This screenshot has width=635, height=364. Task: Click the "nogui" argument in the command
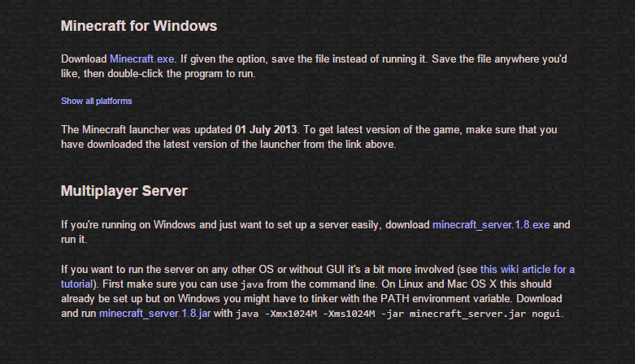click(x=546, y=314)
